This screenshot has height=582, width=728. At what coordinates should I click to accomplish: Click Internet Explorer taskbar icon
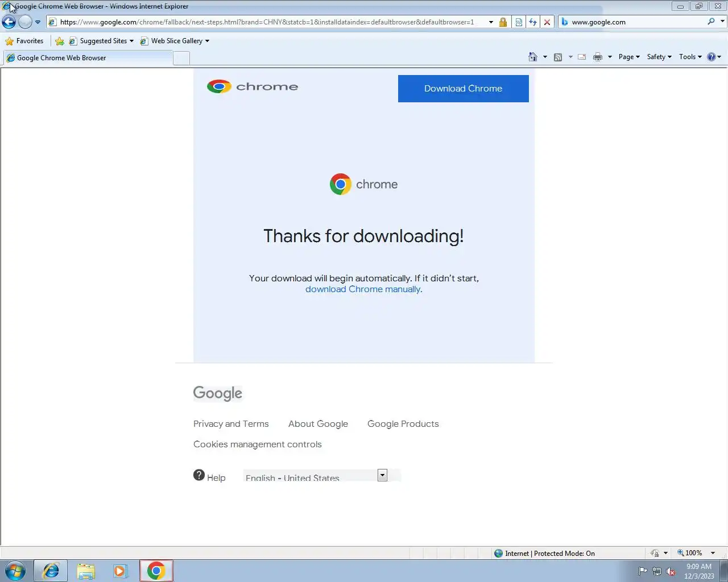[x=51, y=571]
